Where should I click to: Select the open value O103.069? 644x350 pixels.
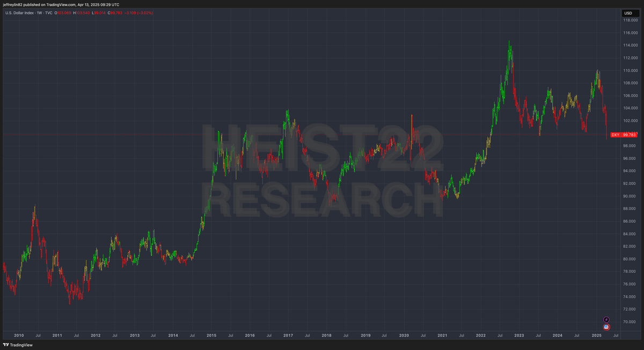63,13
